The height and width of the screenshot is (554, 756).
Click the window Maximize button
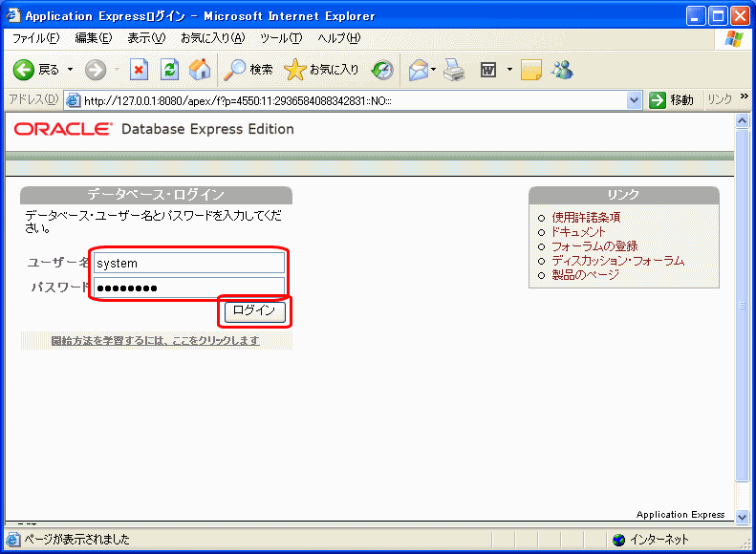pos(718,16)
